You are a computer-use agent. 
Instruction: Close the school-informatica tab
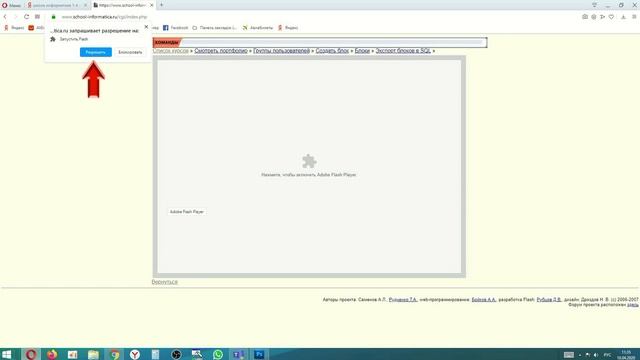click(x=151, y=5)
